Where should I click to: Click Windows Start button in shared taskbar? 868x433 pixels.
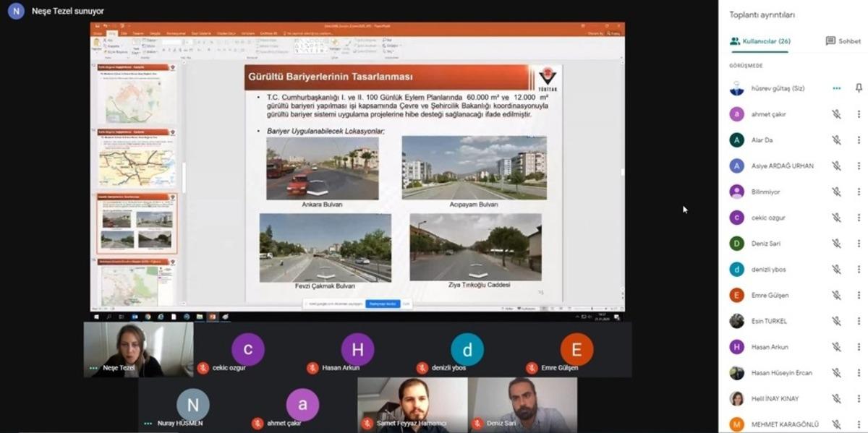(95, 317)
